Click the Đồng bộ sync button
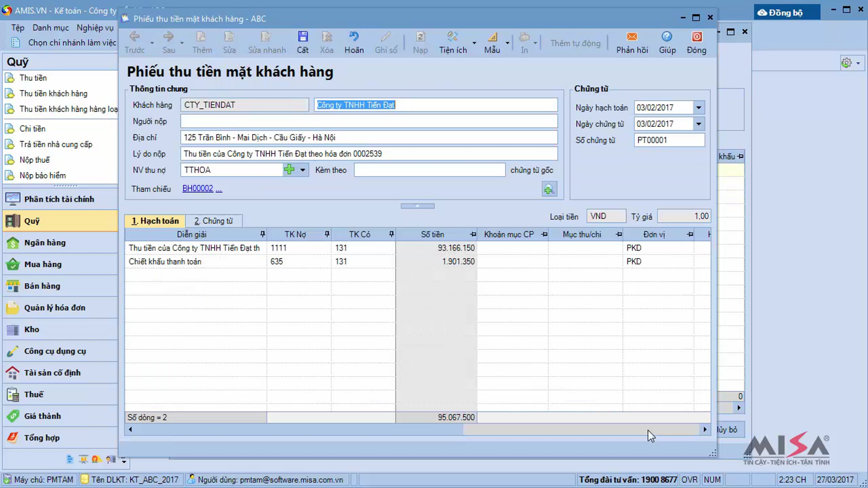 (786, 13)
